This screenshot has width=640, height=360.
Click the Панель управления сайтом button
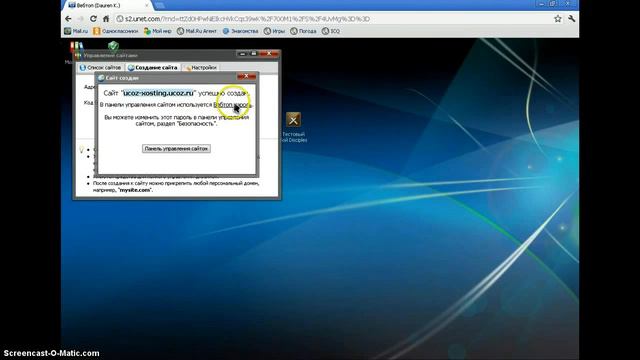coord(176,149)
